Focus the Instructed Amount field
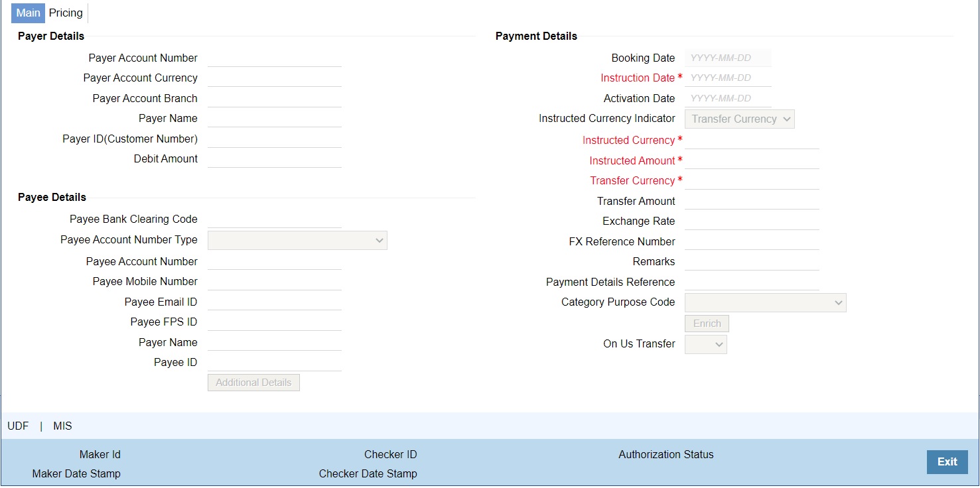The height and width of the screenshot is (488, 980). click(752, 161)
